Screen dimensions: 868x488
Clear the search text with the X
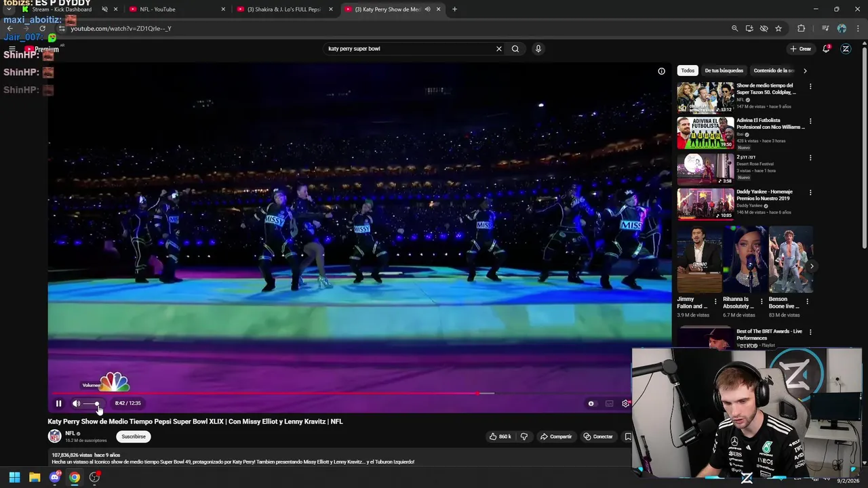click(498, 49)
